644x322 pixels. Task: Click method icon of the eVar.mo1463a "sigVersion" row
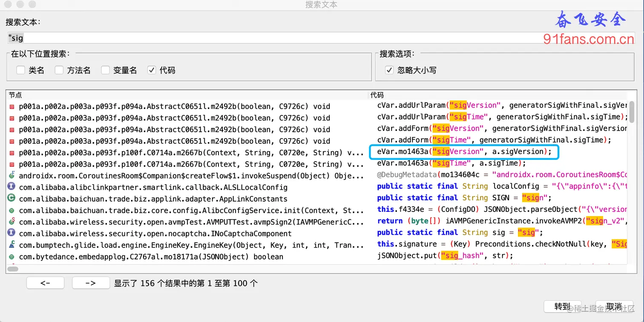click(11, 153)
